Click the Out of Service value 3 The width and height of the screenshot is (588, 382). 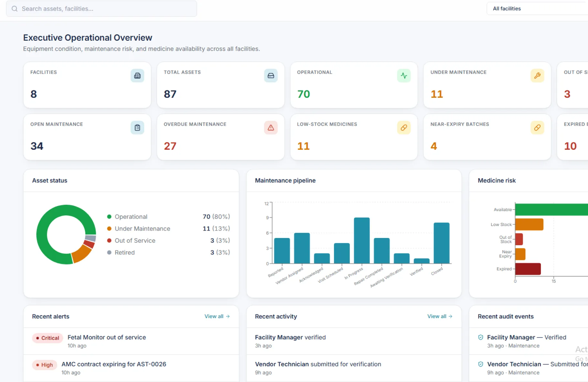[x=567, y=94]
